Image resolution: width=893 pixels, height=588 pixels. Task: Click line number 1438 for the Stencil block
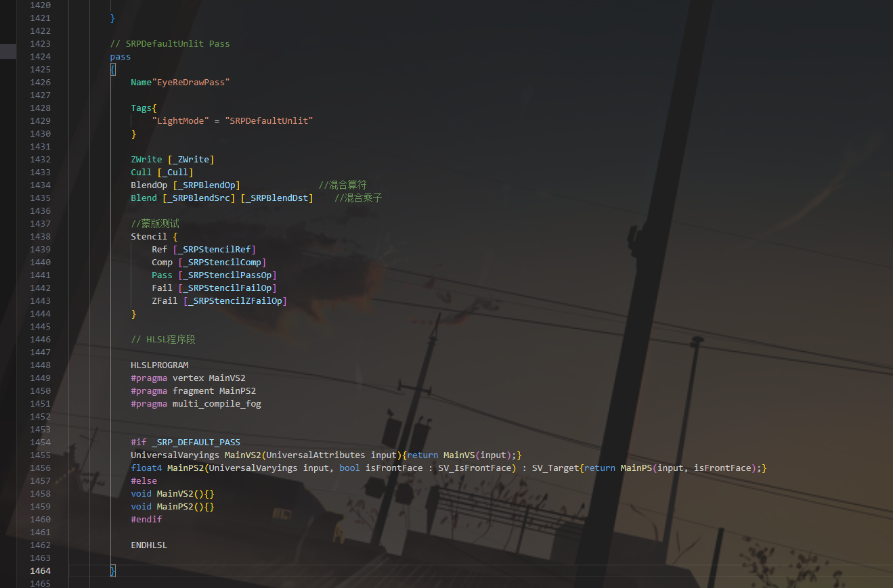40,237
